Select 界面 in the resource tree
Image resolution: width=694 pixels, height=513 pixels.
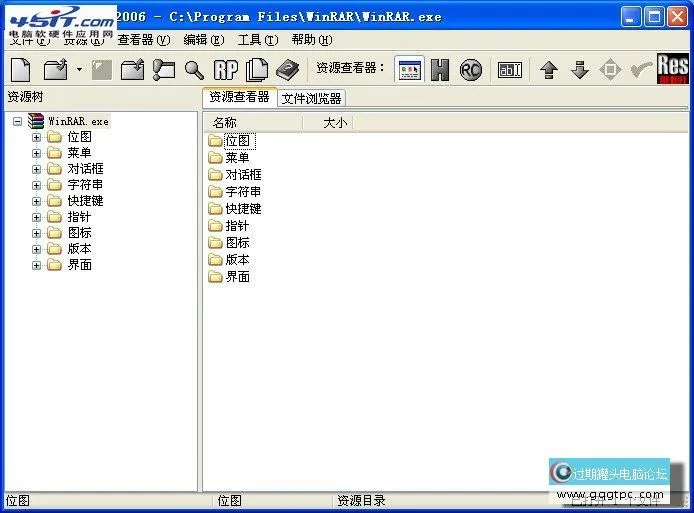80,265
